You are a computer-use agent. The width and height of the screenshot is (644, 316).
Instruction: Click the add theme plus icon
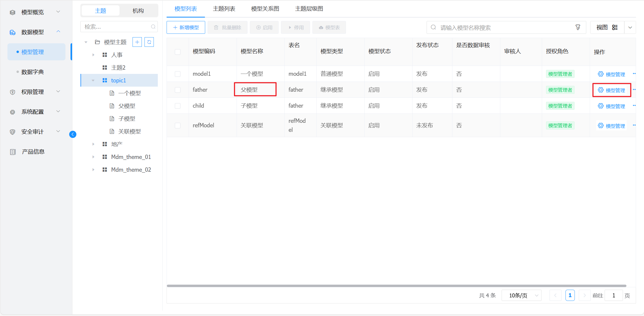[137, 42]
